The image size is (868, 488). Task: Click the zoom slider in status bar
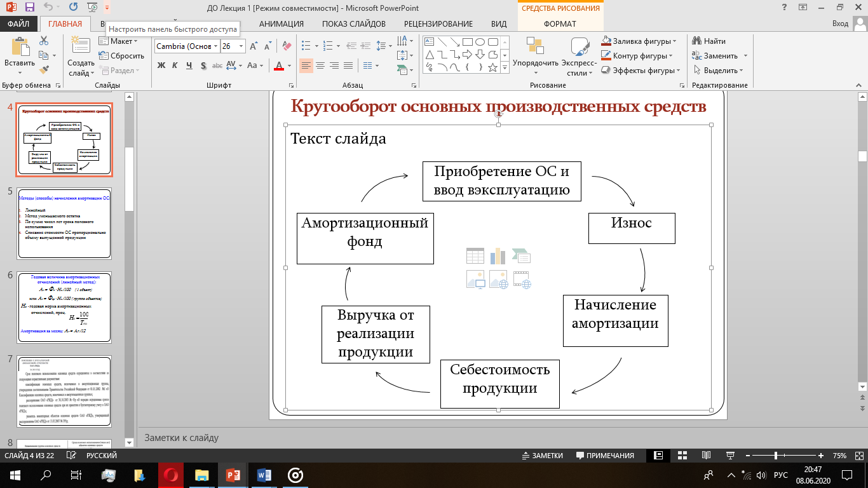click(x=776, y=456)
